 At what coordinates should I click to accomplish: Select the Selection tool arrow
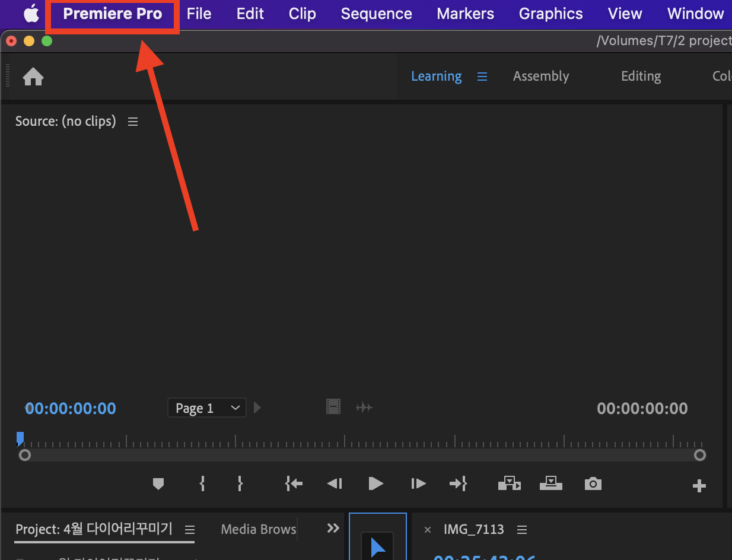(x=377, y=547)
